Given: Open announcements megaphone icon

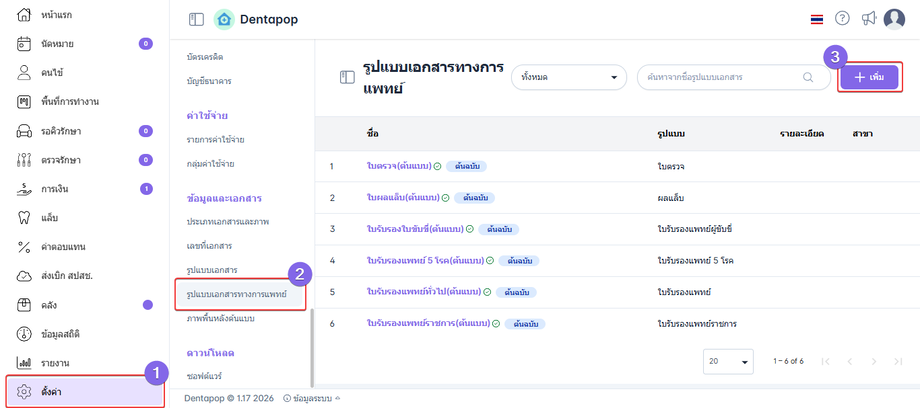Looking at the screenshot, I should tap(868, 19).
